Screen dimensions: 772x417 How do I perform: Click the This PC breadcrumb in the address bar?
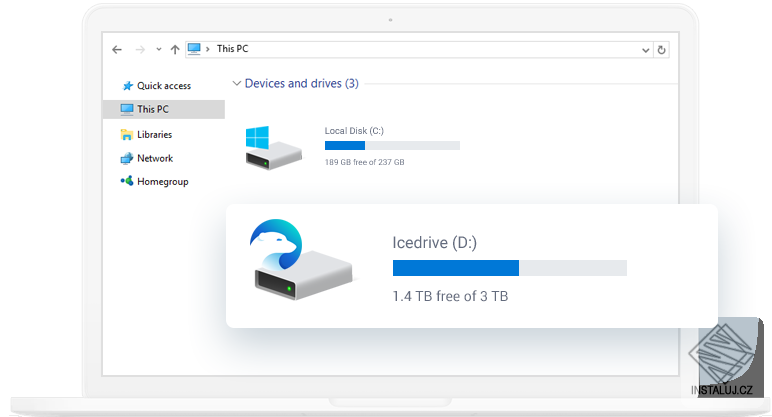click(232, 49)
